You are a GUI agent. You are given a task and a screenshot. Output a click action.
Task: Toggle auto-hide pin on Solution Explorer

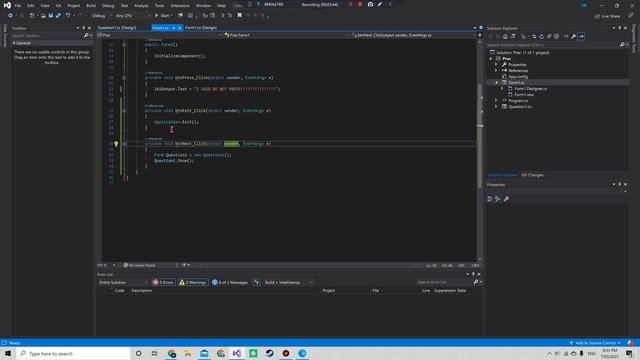(x=620, y=28)
